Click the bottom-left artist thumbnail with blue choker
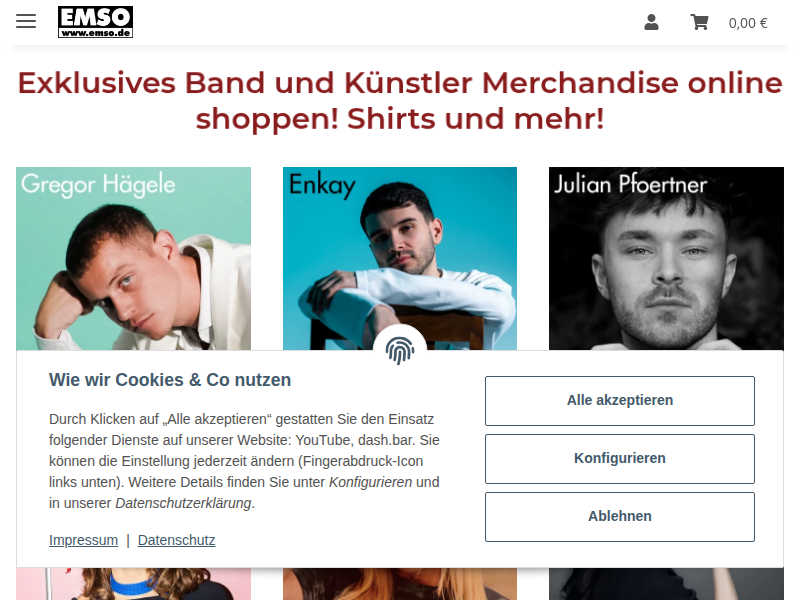Screen dimensions: 800x600 [134, 584]
